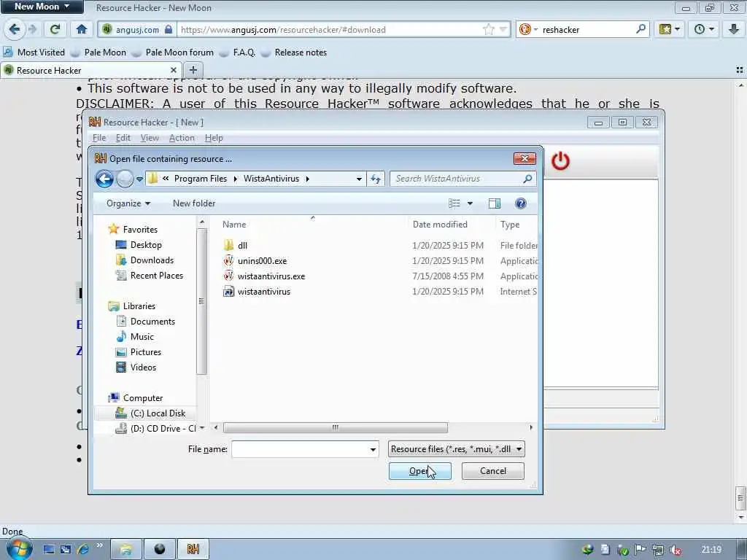Go to the browser home page
This screenshot has width=747, height=560.
point(82,29)
